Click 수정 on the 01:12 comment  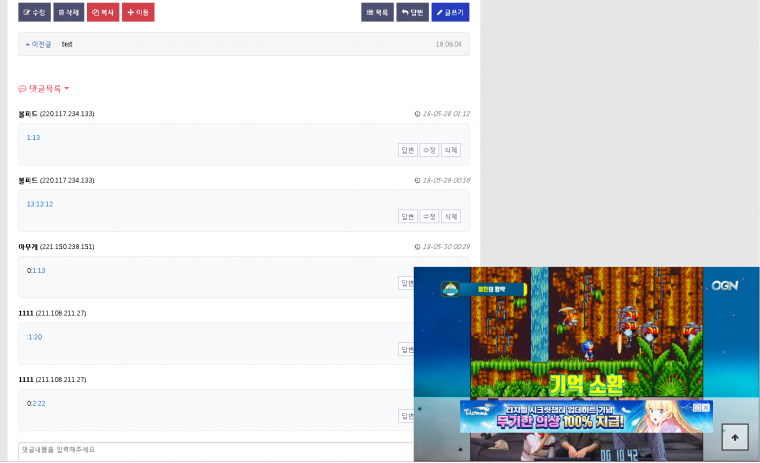coord(429,150)
